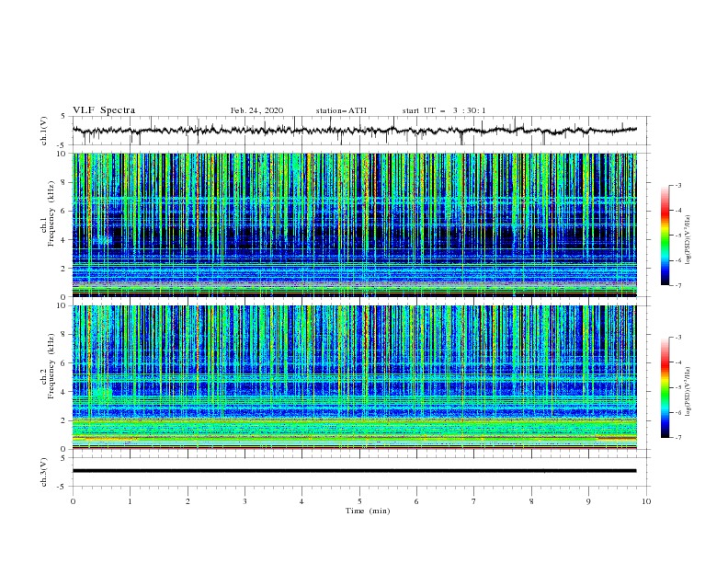Click the ch.2 frequency tick "6" kHz
The image size is (728, 563).
click(64, 363)
